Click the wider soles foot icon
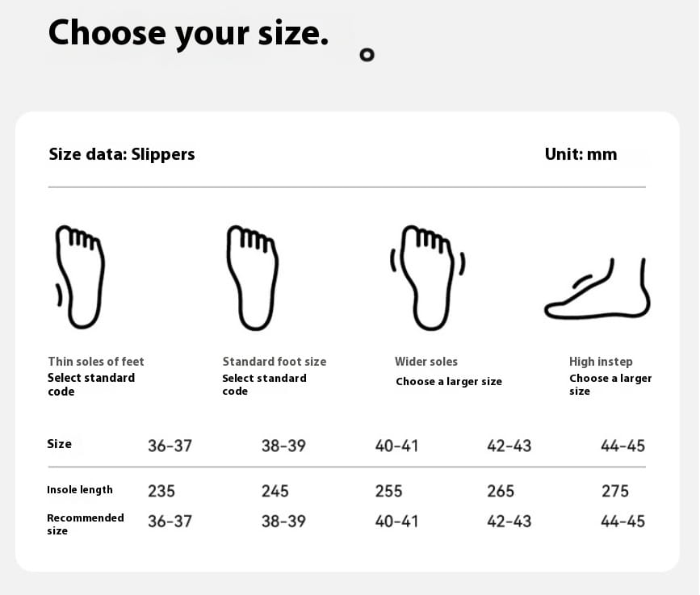 pyautogui.click(x=428, y=278)
